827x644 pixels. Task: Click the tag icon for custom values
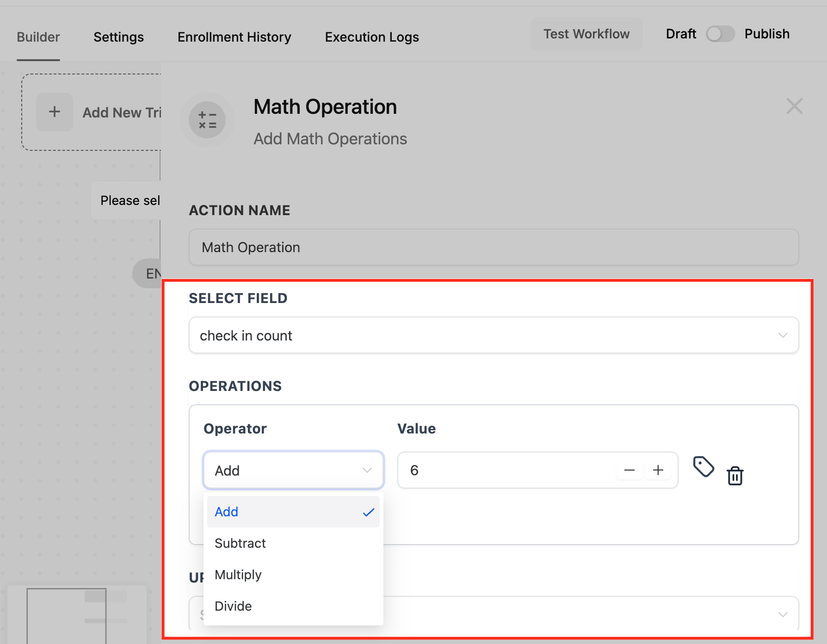(x=704, y=466)
